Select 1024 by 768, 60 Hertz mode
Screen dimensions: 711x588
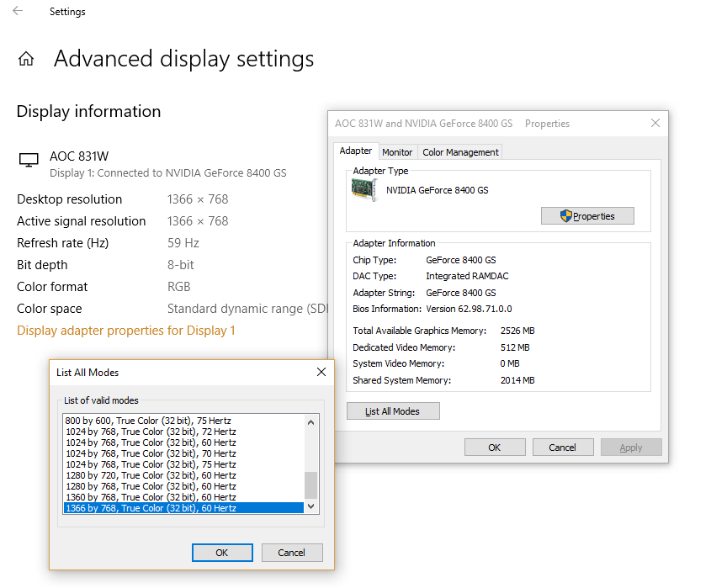(x=183, y=442)
